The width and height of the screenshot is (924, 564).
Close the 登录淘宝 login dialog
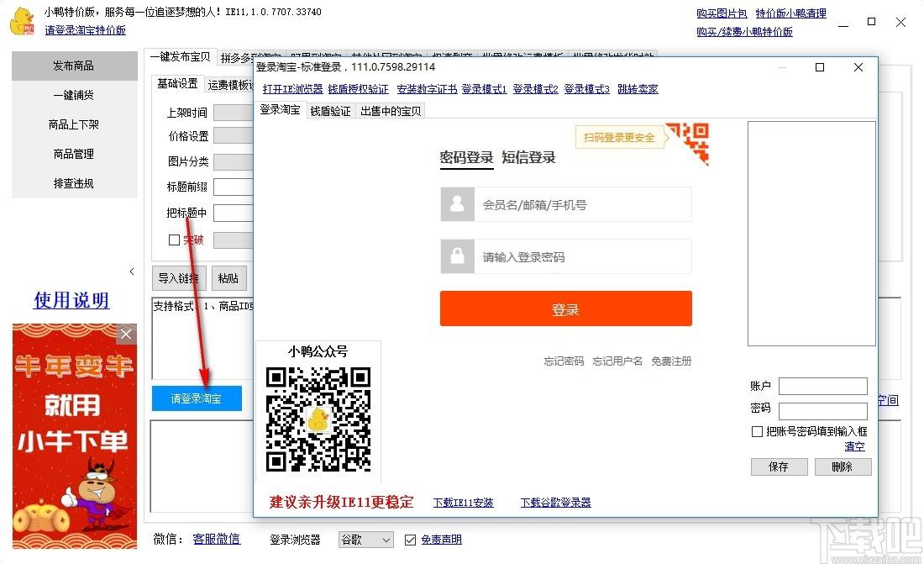[858, 67]
